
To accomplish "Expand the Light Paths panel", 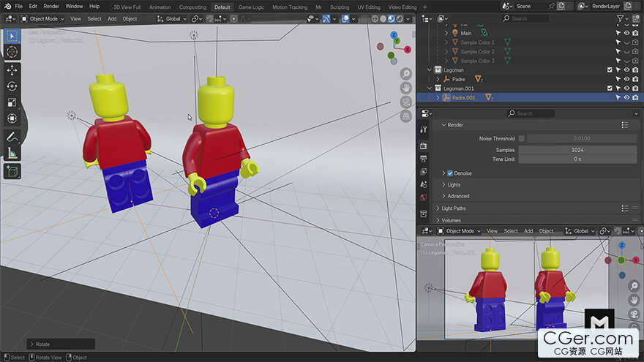I will tap(454, 208).
